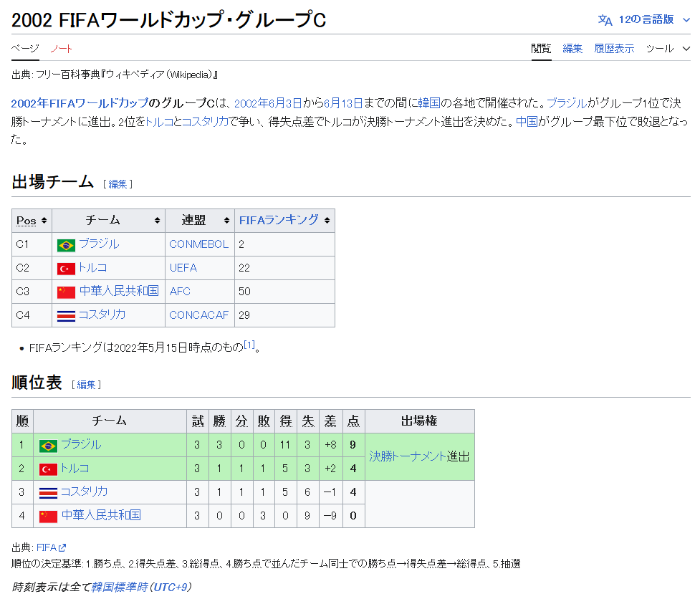The height and width of the screenshot is (604, 700).
Task: Open 中華人民共和国 link in teams table
Action: click(x=119, y=291)
